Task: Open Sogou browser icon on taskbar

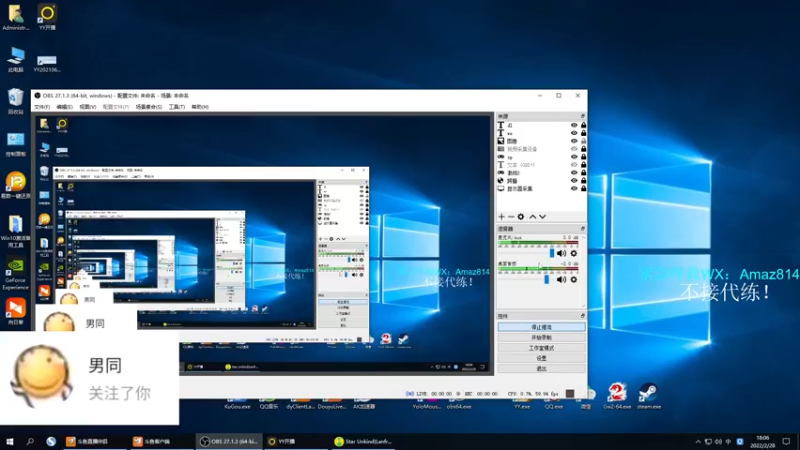Action: point(51,441)
